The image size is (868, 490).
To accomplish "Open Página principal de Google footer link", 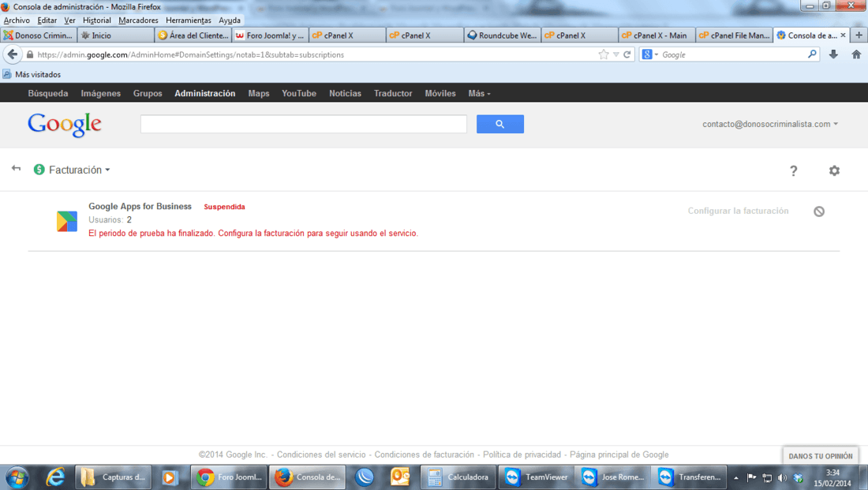I will pos(619,454).
